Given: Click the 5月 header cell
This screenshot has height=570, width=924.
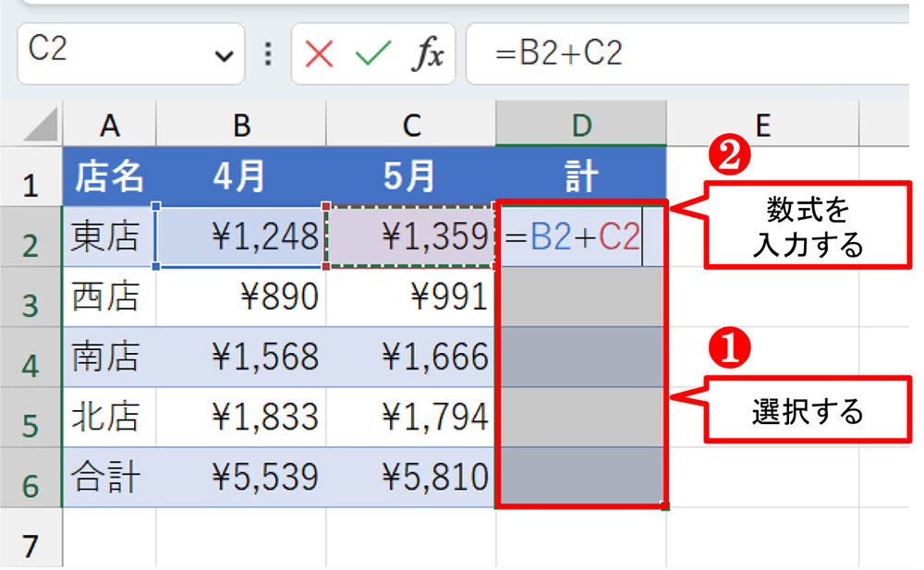Looking at the screenshot, I should [x=411, y=176].
